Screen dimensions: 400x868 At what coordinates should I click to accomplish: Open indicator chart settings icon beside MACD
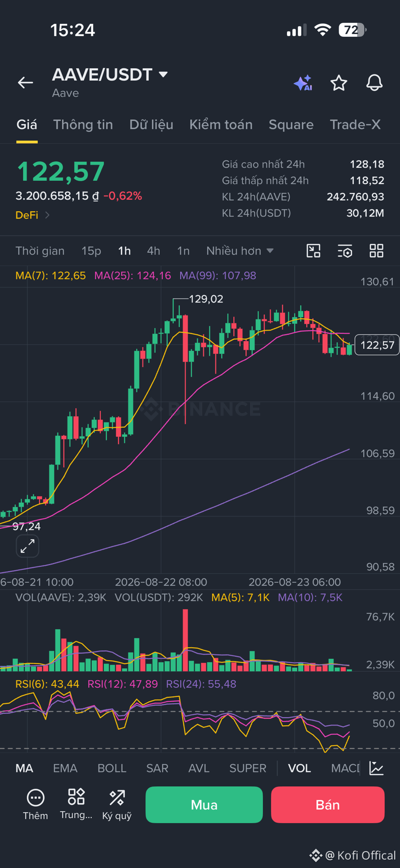pyautogui.click(x=376, y=768)
